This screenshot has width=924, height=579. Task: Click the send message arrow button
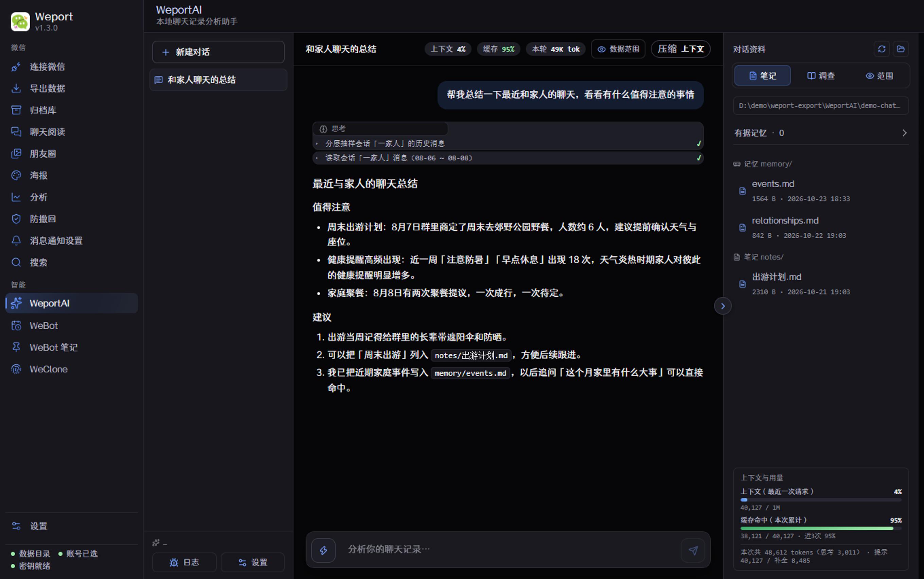point(693,550)
